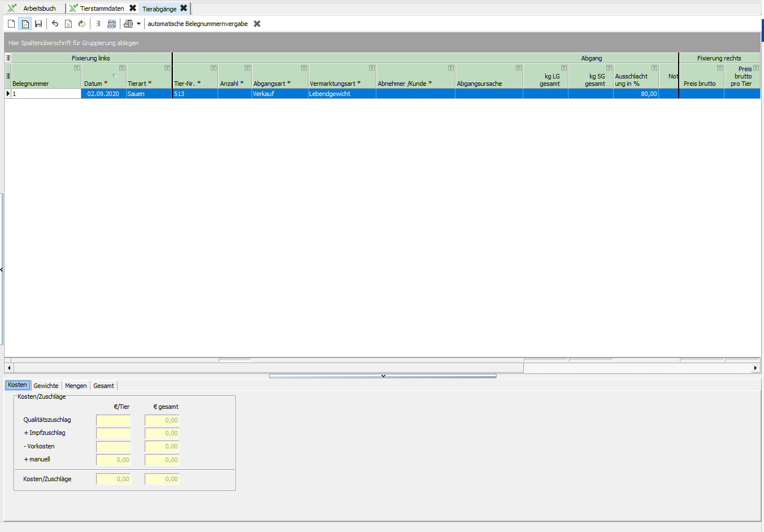Close the Tierstammdaten tab
764x532 pixels.
point(133,8)
